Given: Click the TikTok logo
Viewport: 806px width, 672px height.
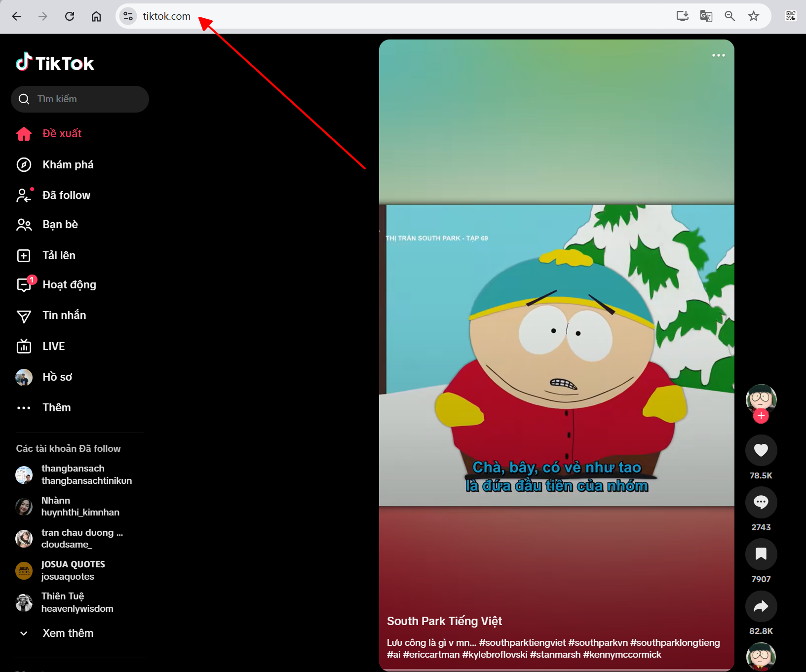Looking at the screenshot, I should pyautogui.click(x=55, y=63).
